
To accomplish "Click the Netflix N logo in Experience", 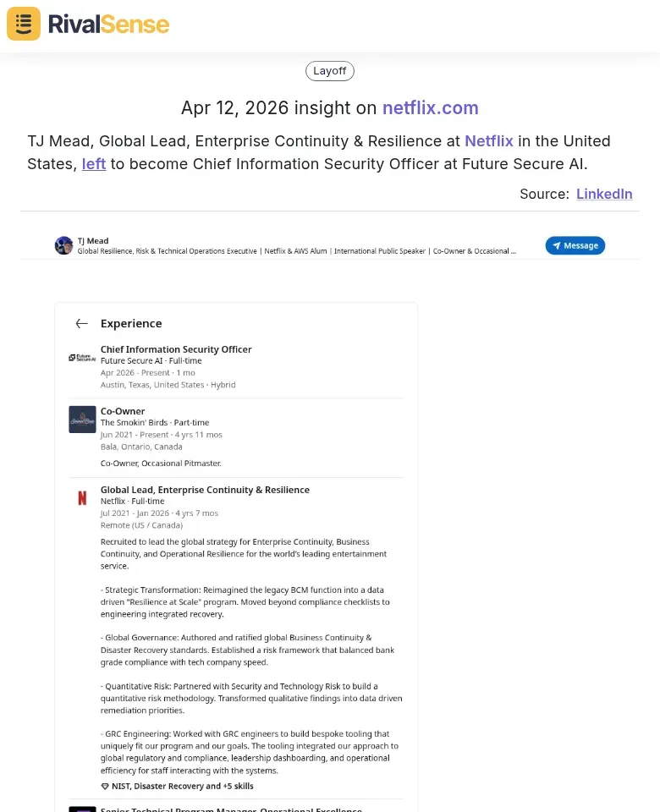I will [81, 498].
